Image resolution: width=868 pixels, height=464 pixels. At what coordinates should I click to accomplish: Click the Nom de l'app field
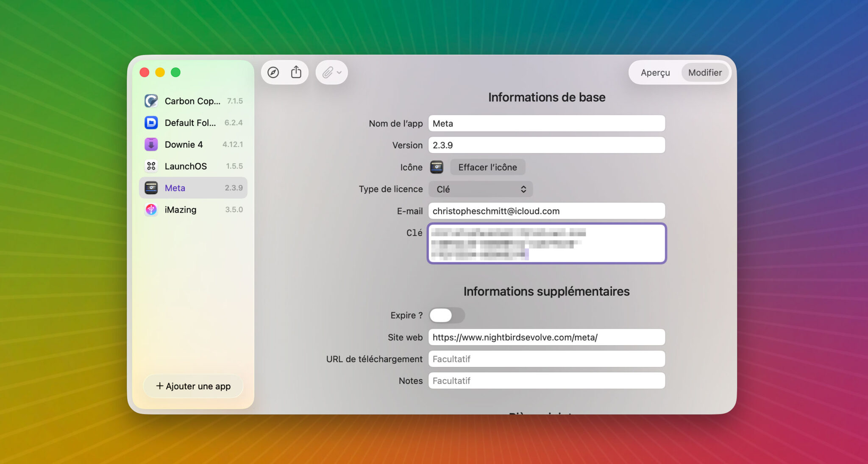click(547, 123)
